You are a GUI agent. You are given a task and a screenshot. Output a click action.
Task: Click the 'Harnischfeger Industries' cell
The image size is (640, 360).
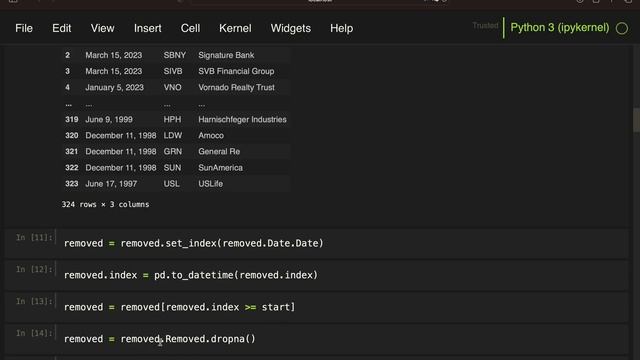pyautogui.click(x=242, y=120)
